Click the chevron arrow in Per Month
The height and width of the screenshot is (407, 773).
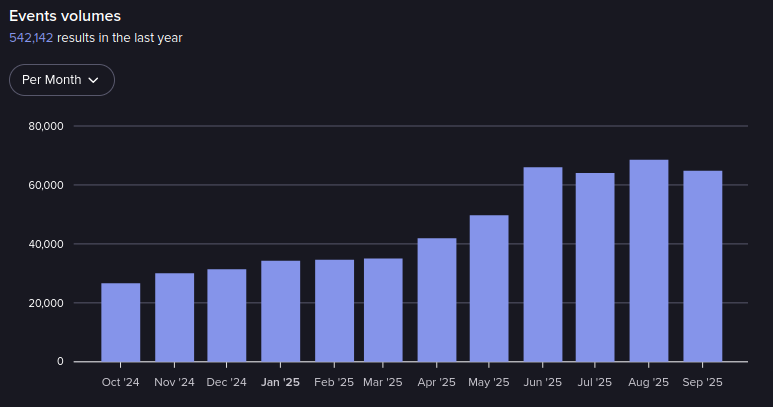coord(94,80)
